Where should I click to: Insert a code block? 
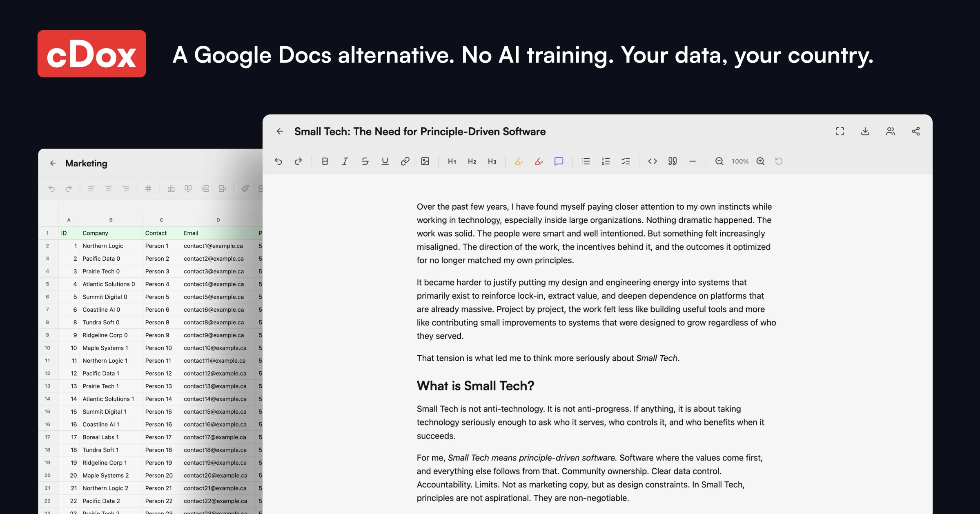coord(653,162)
